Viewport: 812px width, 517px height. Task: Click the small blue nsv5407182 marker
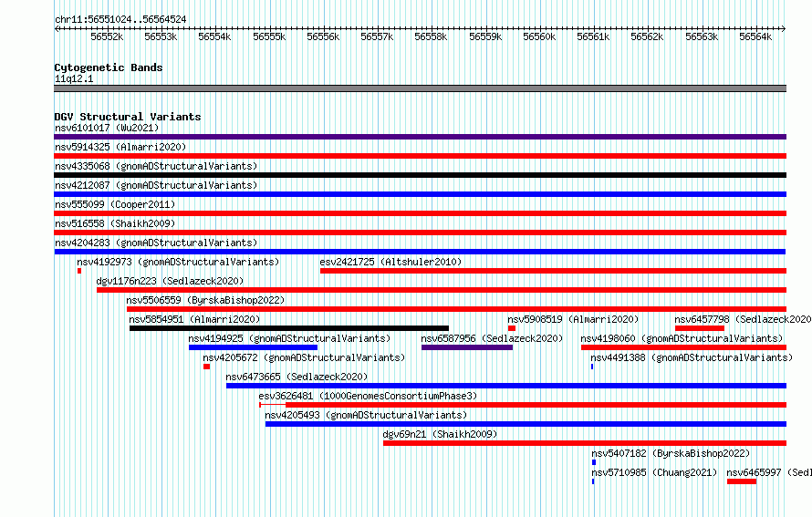point(594,462)
